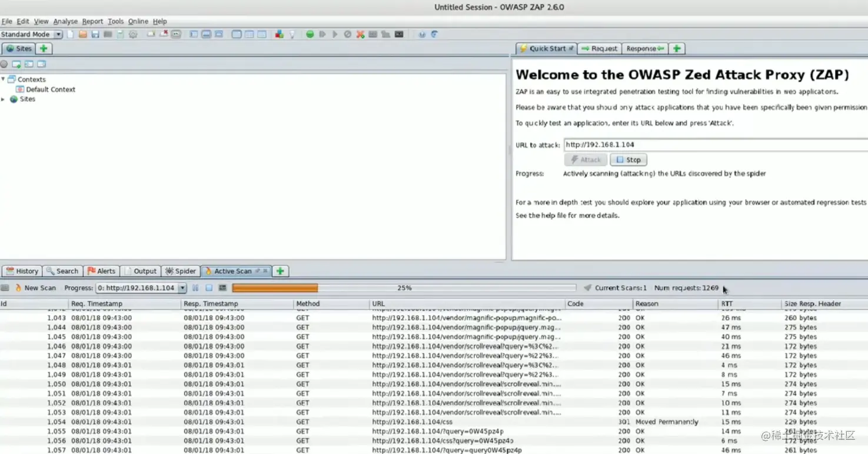Screen dimensions: 868x454
Task: Sort by RTT column header
Action: coord(750,304)
